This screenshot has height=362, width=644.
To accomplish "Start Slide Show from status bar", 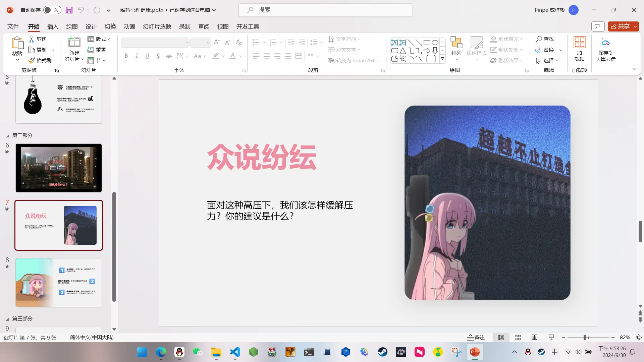I will (551, 338).
